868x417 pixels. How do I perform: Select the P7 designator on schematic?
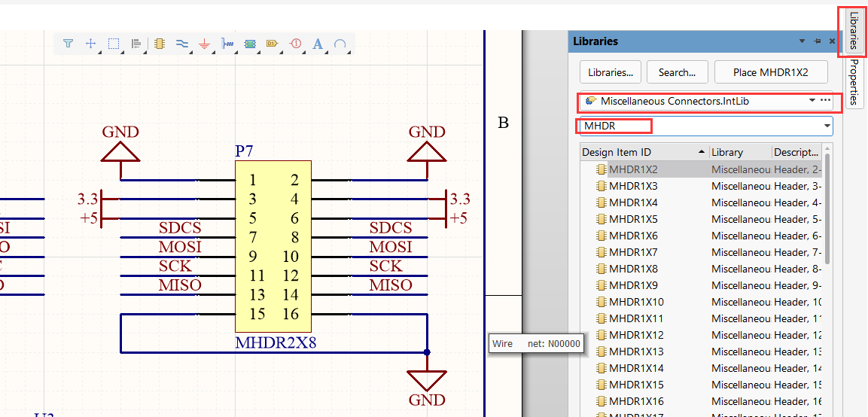pyautogui.click(x=244, y=152)
